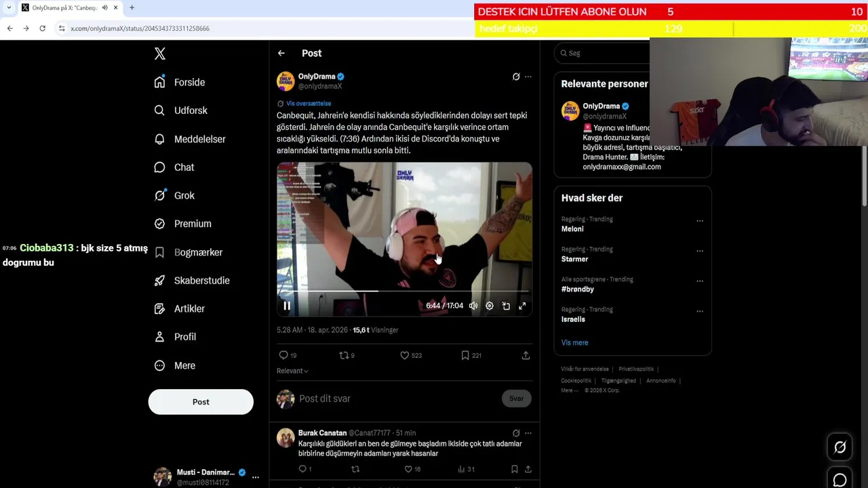Open account menu dots beside Musti
Image resolution: width=868 pixels, height=488 pixels.
pyautogui.click(x=256, y=477)
